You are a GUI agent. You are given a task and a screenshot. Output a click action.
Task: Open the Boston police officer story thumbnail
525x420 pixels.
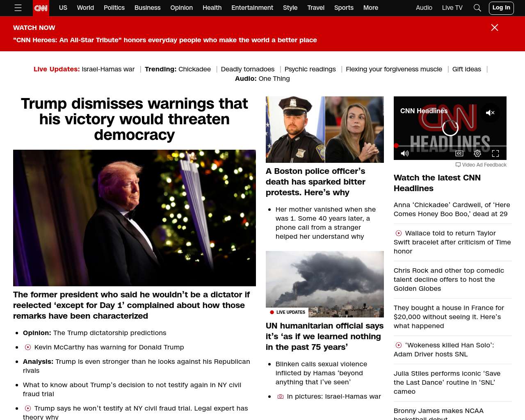tap(325, 130)
